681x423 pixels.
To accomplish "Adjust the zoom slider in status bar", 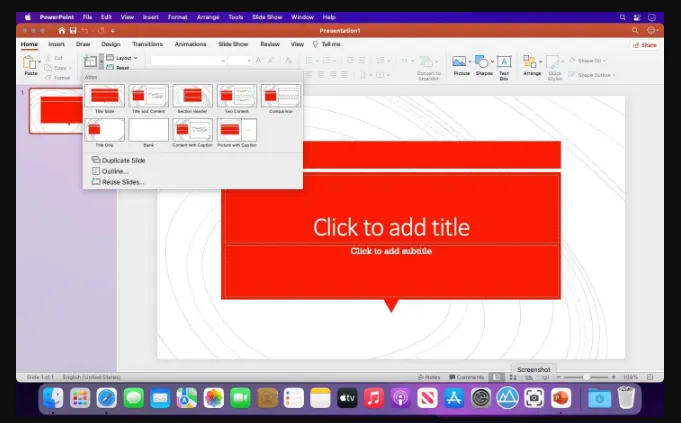I will click(586, 377).
